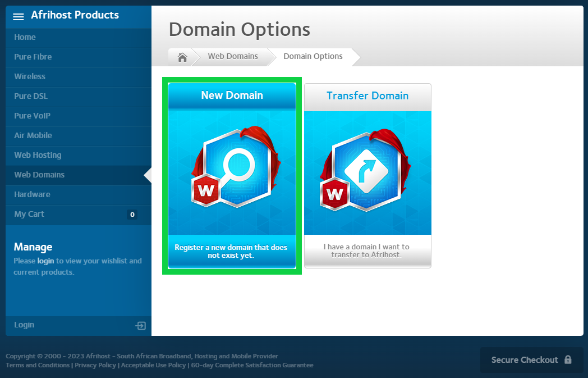588x378 pixels.
Task: Click the My Cart item count badge
Action: coord(132,215)
